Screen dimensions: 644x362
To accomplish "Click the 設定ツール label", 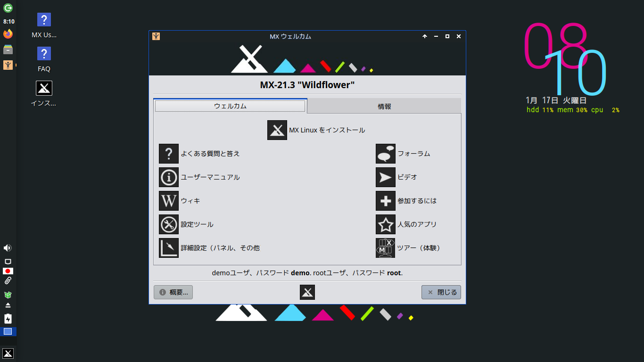I will (x=197, y=224).
